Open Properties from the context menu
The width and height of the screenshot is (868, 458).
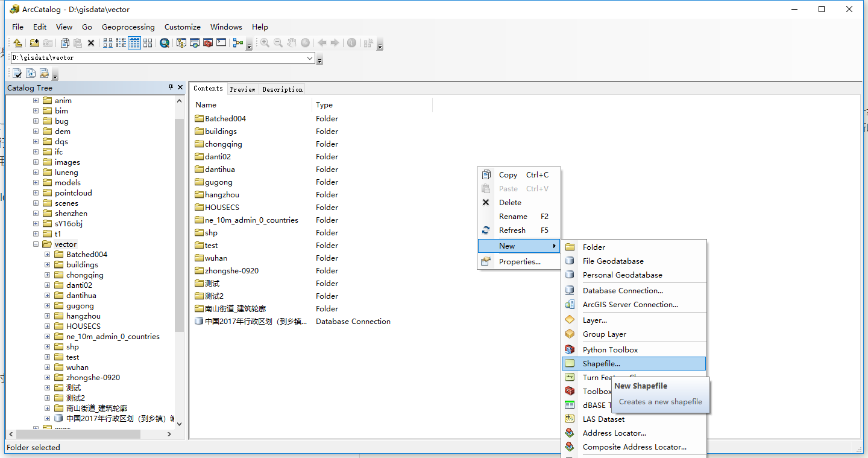tap(519, 262)
